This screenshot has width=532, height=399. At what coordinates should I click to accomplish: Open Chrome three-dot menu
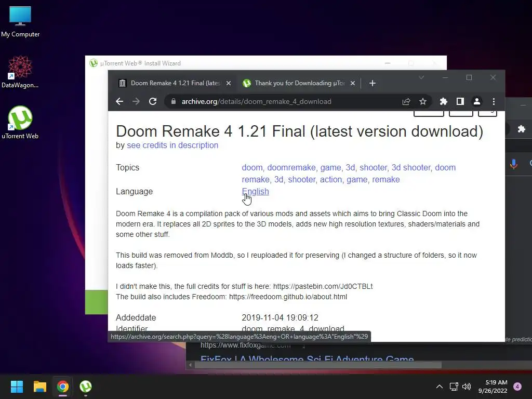click(x=494, y=101)
